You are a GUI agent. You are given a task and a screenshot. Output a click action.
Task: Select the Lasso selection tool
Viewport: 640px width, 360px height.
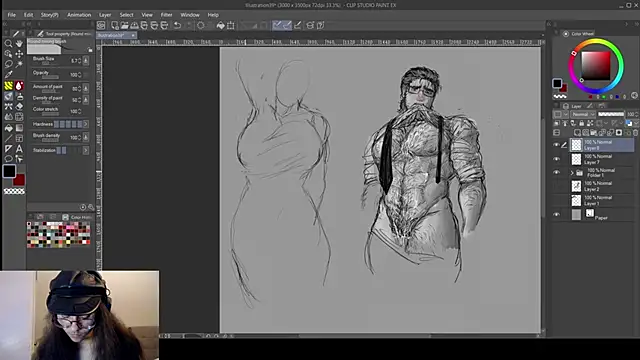[x=8, y=64]
